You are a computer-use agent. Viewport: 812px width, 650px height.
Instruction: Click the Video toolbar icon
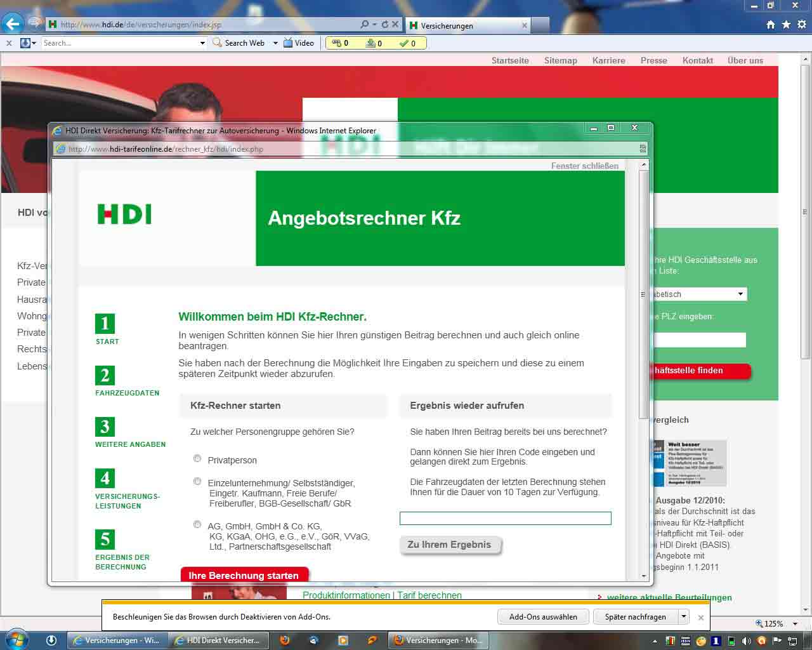[x=298, y=43]
